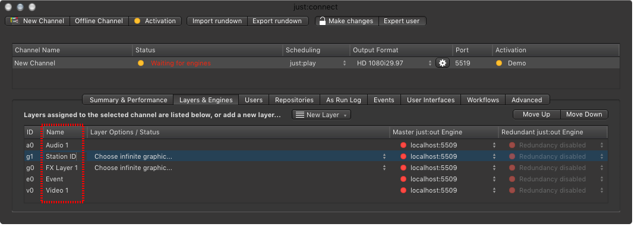The width and height of the screenshot is (644, 236).
Task: Click the Make changes lock button
Action: 346,21
